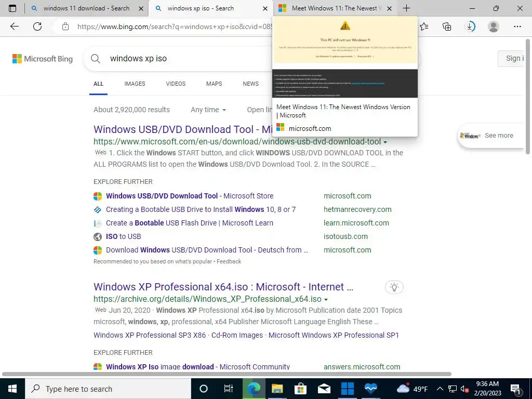Expand the Any time filter dropdown
532x399 pixels.
[208, 110]
